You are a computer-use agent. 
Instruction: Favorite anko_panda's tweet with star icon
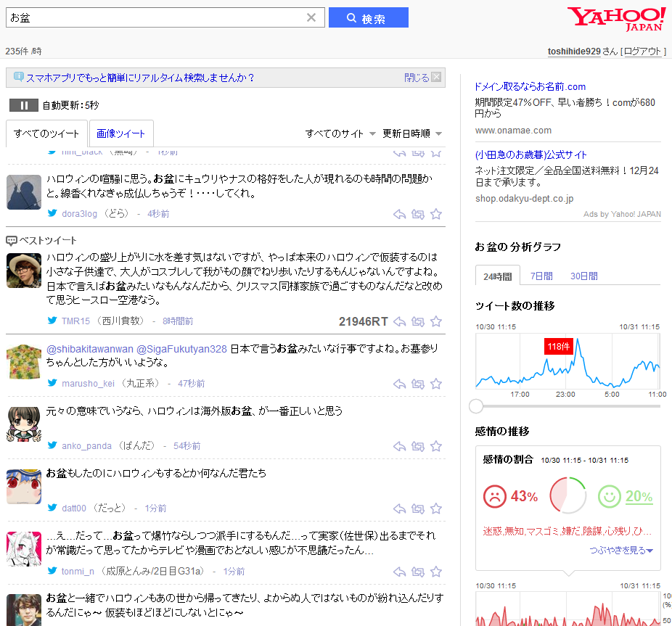click(x=436, y=446)
